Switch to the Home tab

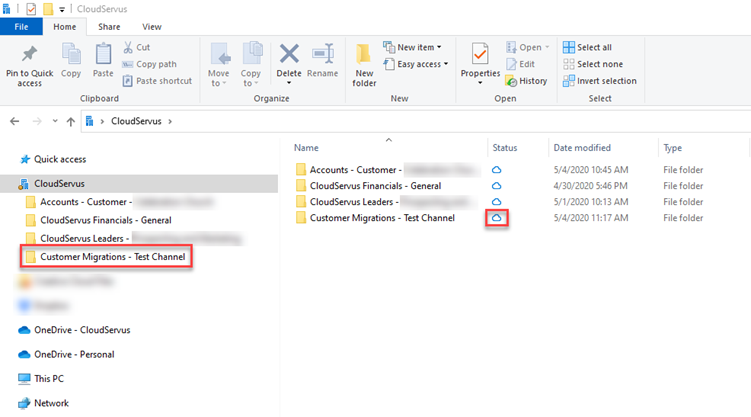65,27
